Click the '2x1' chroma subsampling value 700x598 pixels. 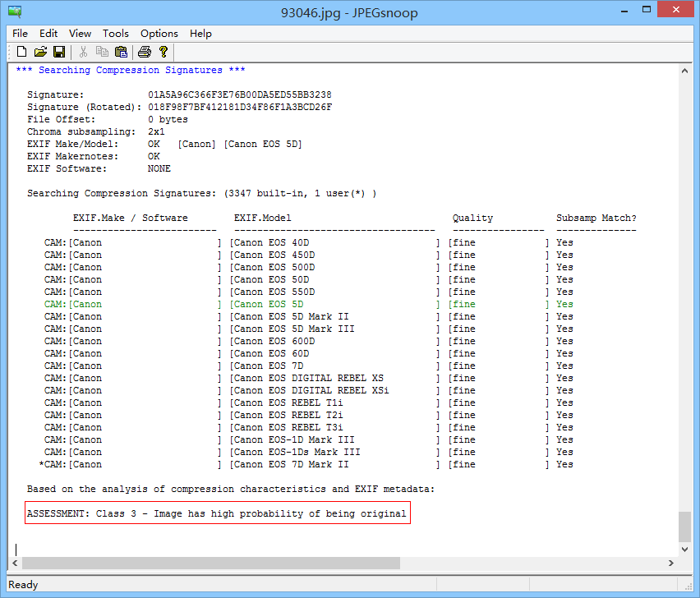(x=156, y=131)
